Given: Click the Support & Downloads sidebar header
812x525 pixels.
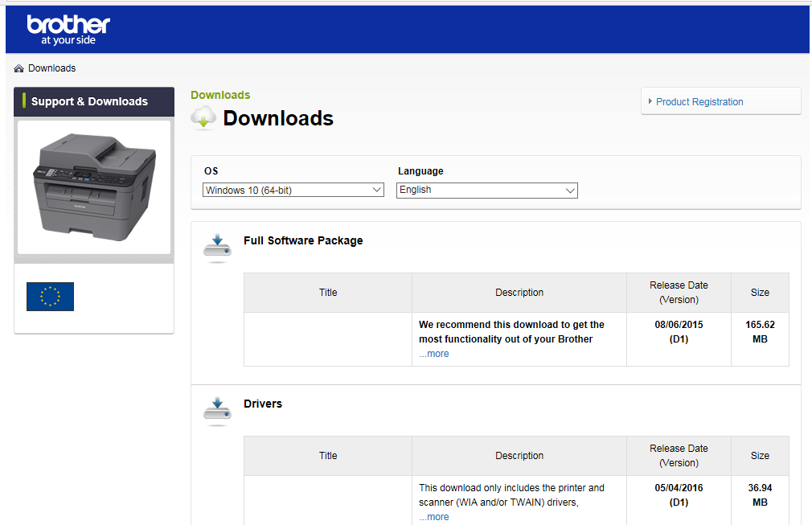Looking at the screenshot, I should (x=94, y=101).
